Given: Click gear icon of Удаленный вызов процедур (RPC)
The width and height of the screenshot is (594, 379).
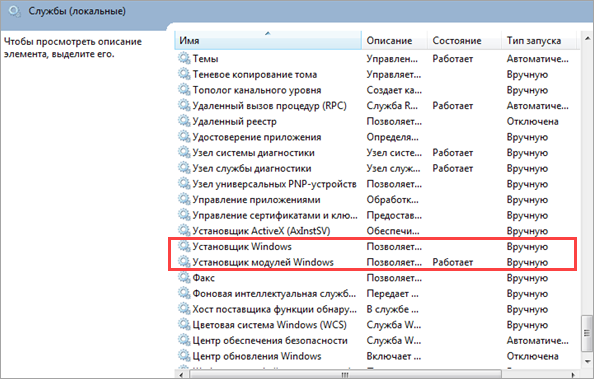Looking at the screenshot, I should pos(184,105).
